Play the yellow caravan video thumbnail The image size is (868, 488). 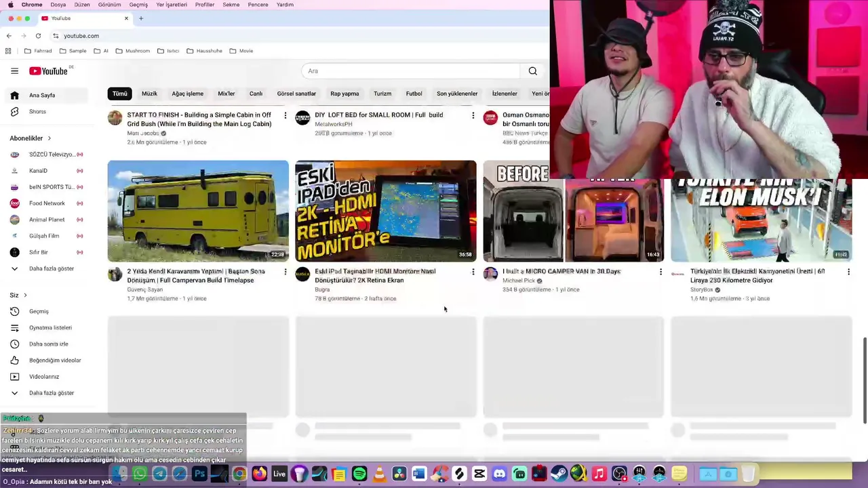[198, 211]
